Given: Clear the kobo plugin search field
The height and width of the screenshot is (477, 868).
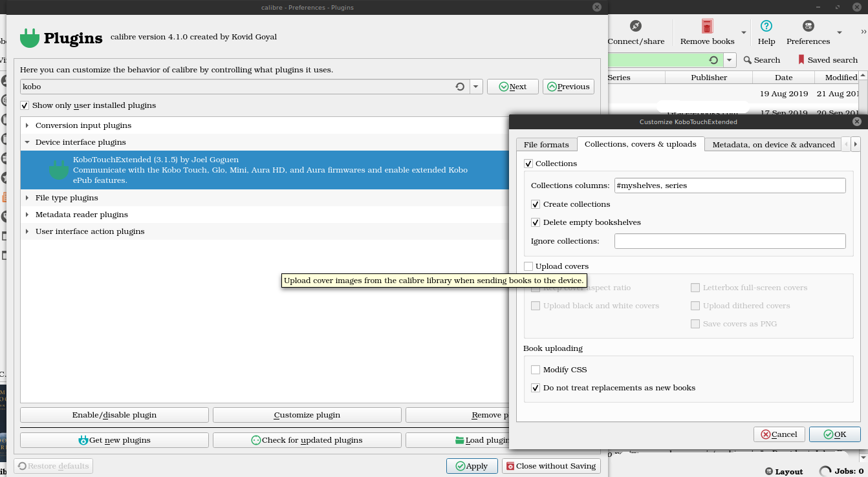Looking at the screenshot, I should click(x=460, y=87).
